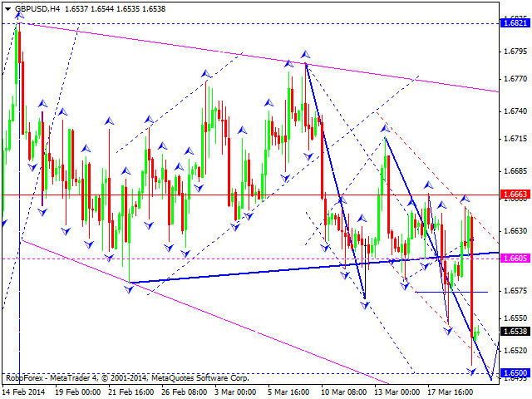Click the 26 Feb 08:00 time label
This screenshot has height=399, width=532.
(x=185, y=392)
